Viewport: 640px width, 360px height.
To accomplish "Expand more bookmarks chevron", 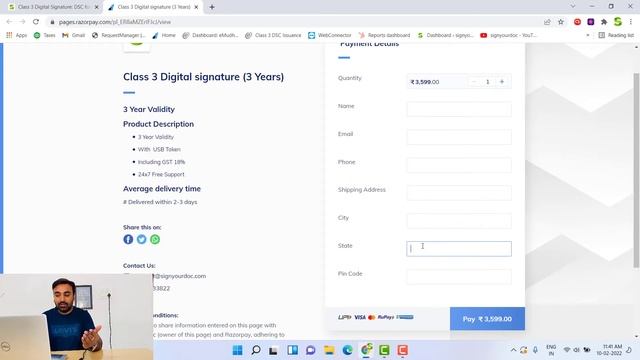I will click(588, 36).
